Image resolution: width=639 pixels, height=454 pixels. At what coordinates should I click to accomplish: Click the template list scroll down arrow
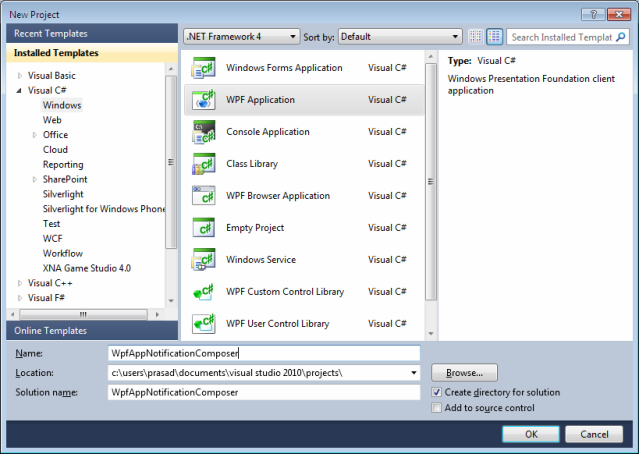pos(431,334)
